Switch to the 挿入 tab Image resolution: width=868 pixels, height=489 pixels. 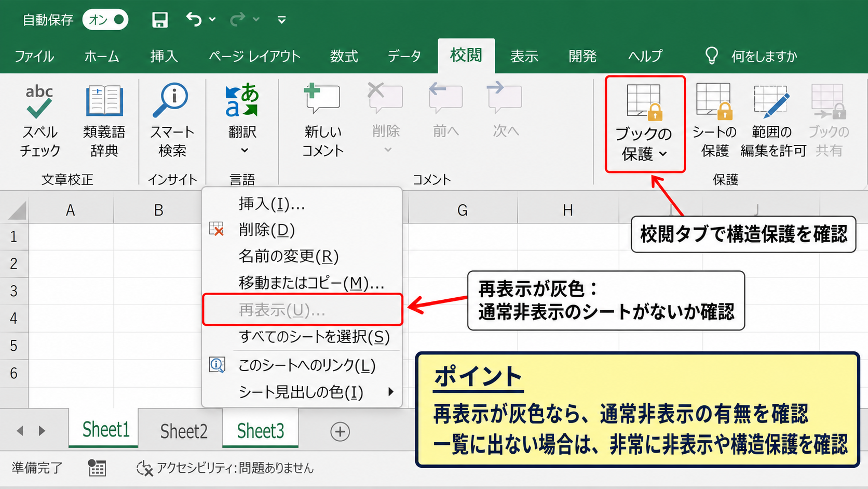tap(164, 56)
